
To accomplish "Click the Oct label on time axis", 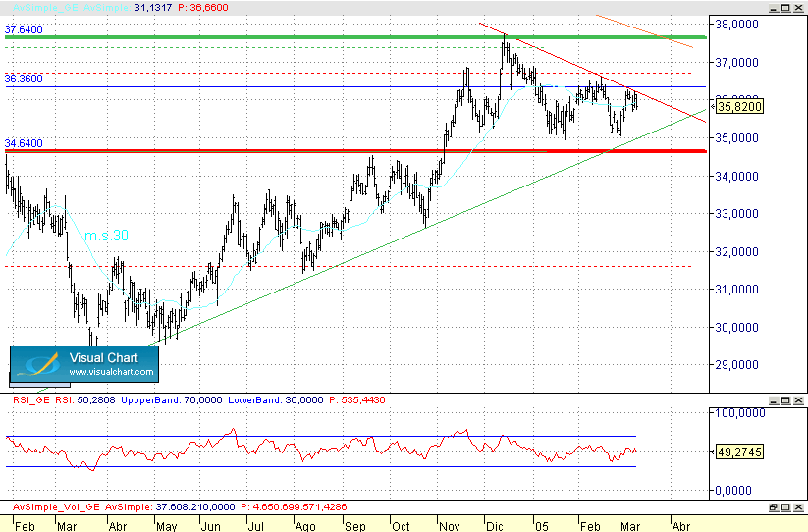I will tap(401, 526).
